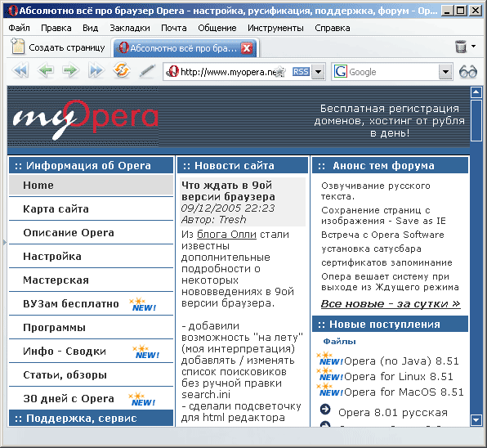Open the Встреча с Opera Software topic

[382, 235]
